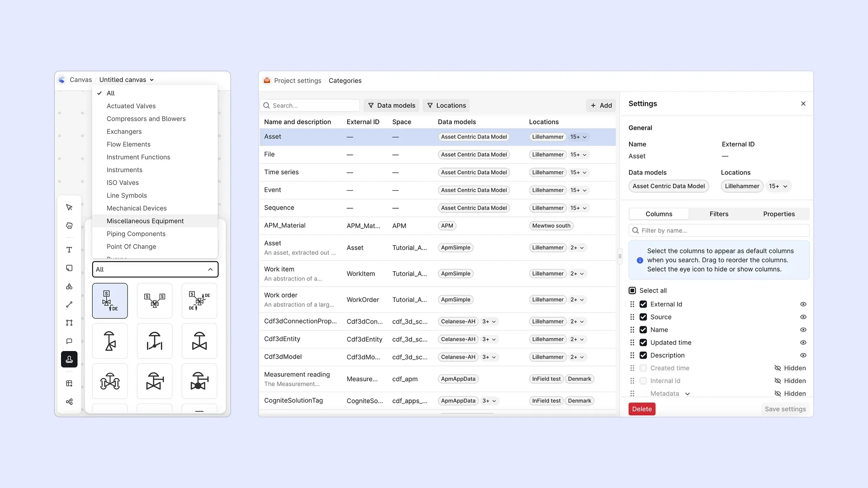Choose Miscellaneous Equipment from category list
Image resolution: width=868 pixels, height=488 pixels.
pyautogui.click(x=155, y=221)
